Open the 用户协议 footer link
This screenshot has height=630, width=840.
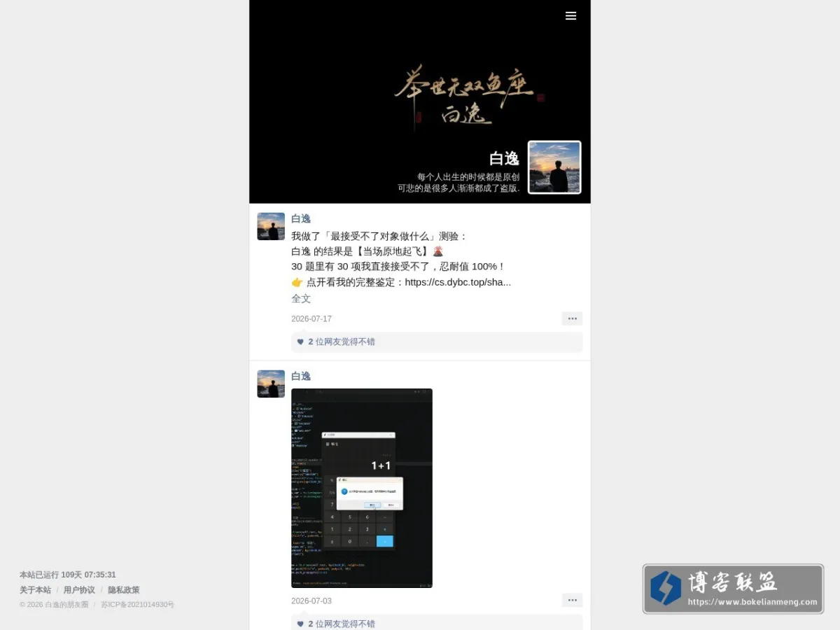click(x=79, y=590)
